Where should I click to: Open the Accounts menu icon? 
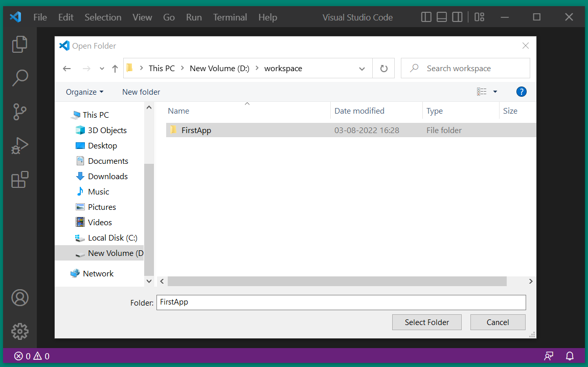(x=19, y=297)
